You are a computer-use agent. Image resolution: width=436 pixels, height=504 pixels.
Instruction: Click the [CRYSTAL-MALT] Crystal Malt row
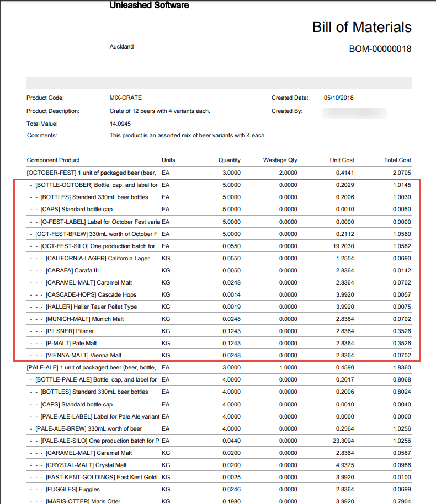click(x=219, y=465)
